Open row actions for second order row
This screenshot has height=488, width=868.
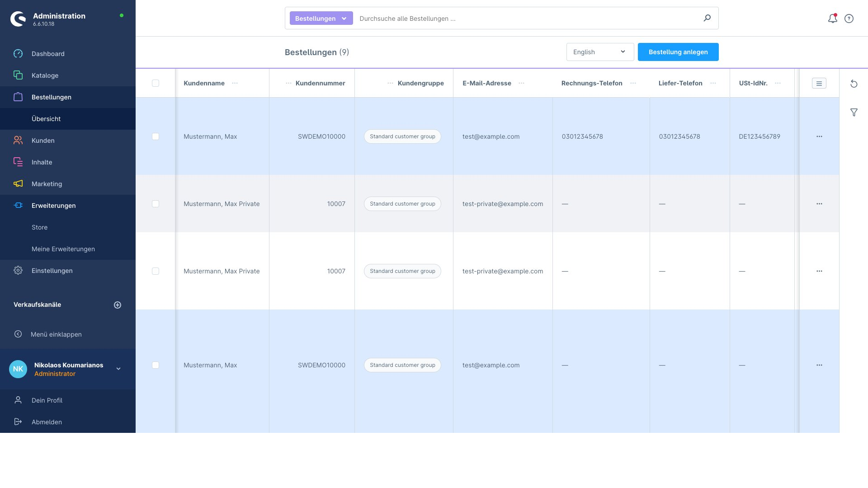tap(819, 204)
